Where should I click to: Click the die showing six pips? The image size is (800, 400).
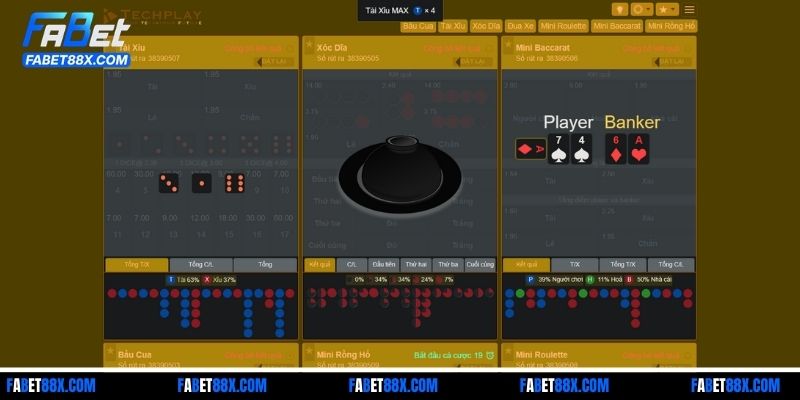click(235, 183)
